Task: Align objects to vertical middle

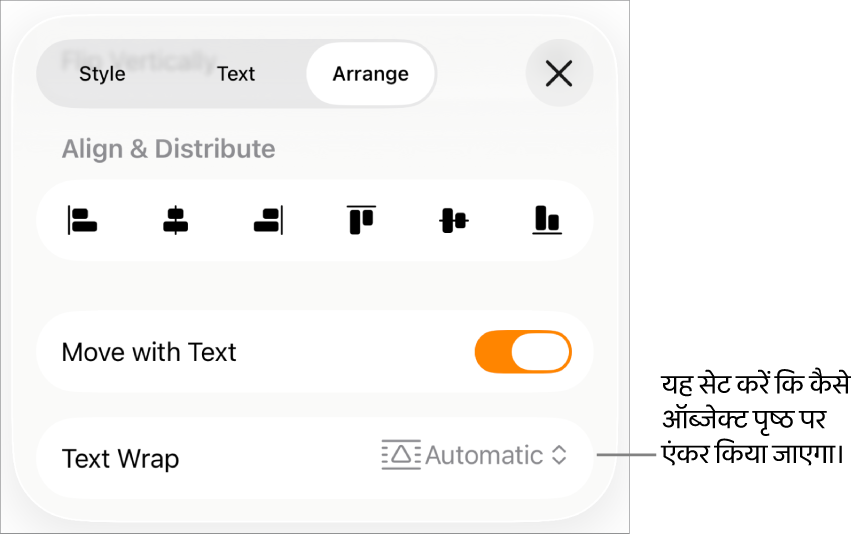Action: [x=454, y=220]
